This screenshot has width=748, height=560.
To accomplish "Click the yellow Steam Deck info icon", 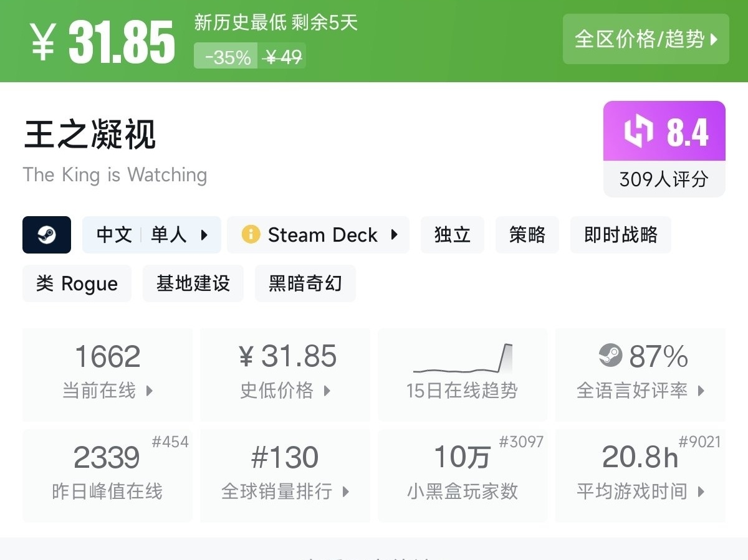I will 250,235.
